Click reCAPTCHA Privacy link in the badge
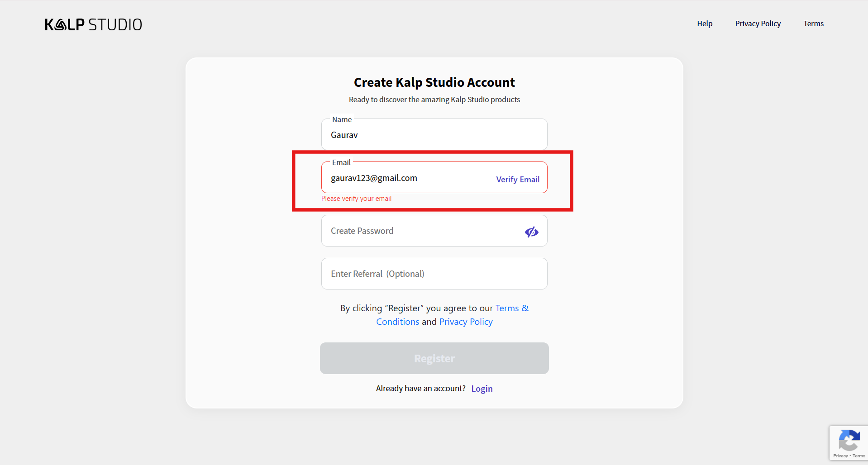This screenshot has height=465, width=868. point(840,456)
